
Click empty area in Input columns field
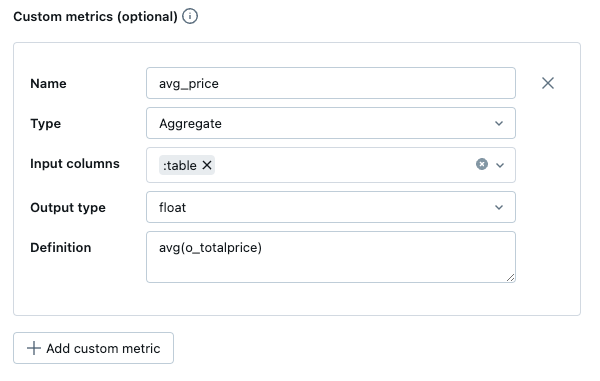[x=344, y=165]
